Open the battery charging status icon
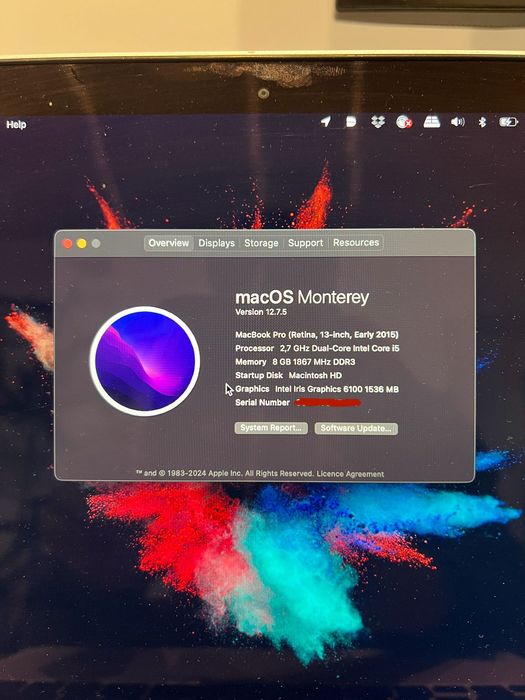The height and width of the screenshot is (700, 525). [508, 121]
